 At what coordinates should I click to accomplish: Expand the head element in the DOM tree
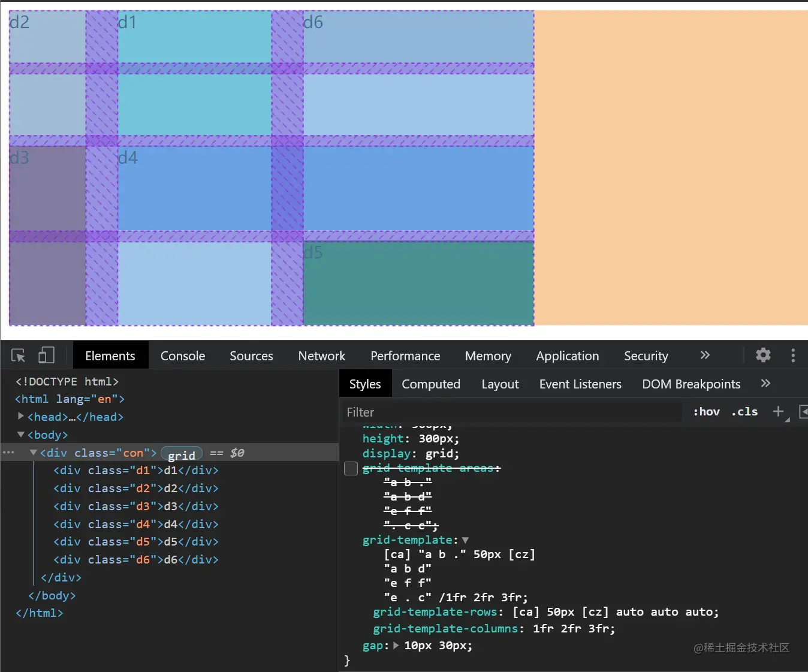pyautogui.click(x=21, y=417)
